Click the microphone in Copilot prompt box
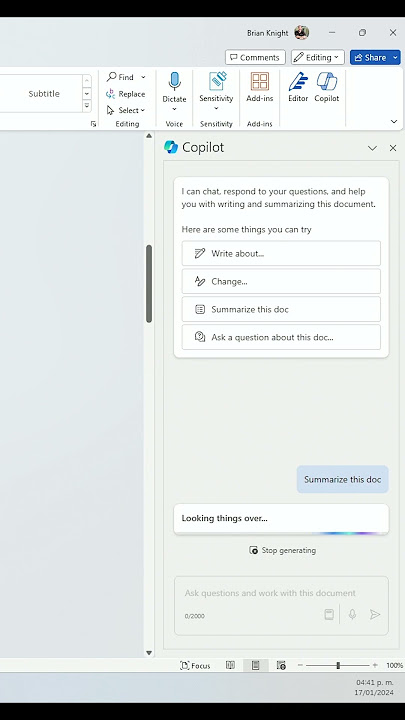Viewport: 405px width, 720px height. coord(352,614)
